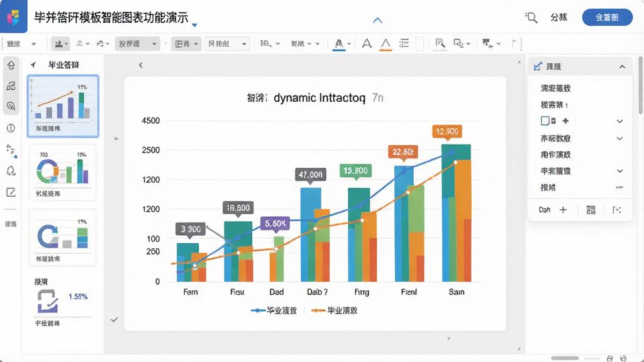Click the checkmark icon below left of chart
This screenshot has height=362, width=644.
point(114,319)
